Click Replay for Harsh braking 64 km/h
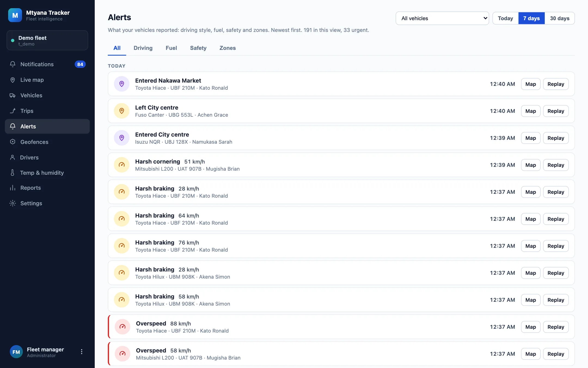 (x=556, y=219)
